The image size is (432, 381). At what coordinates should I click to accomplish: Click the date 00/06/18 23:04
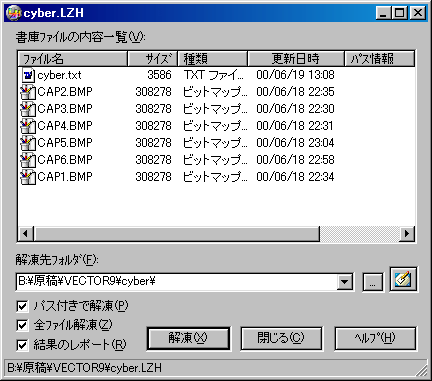point(295,143)
